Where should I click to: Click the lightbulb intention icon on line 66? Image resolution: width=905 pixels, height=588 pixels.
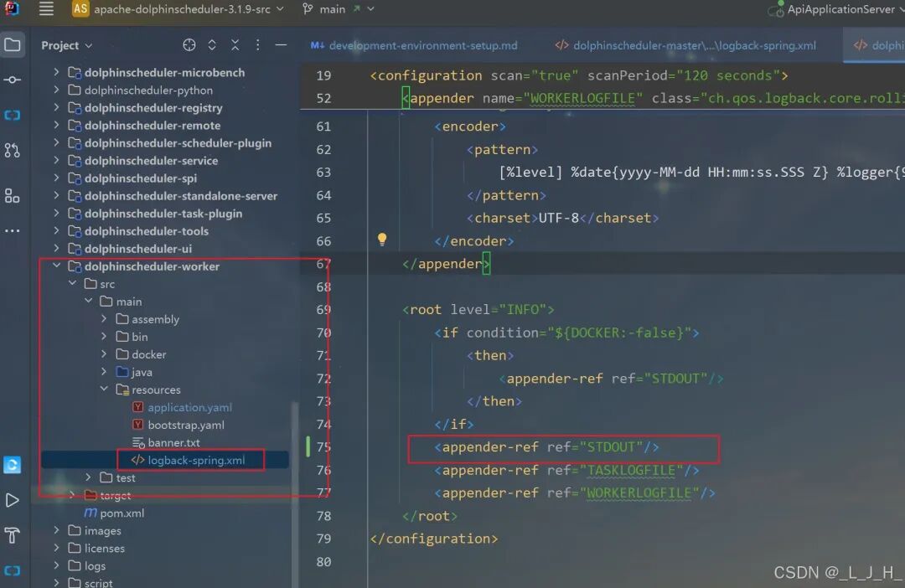click(x=382, y=239)
